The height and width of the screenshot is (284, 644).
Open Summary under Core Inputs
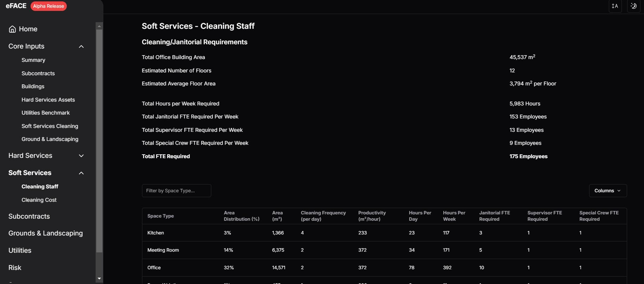[33, 60]
